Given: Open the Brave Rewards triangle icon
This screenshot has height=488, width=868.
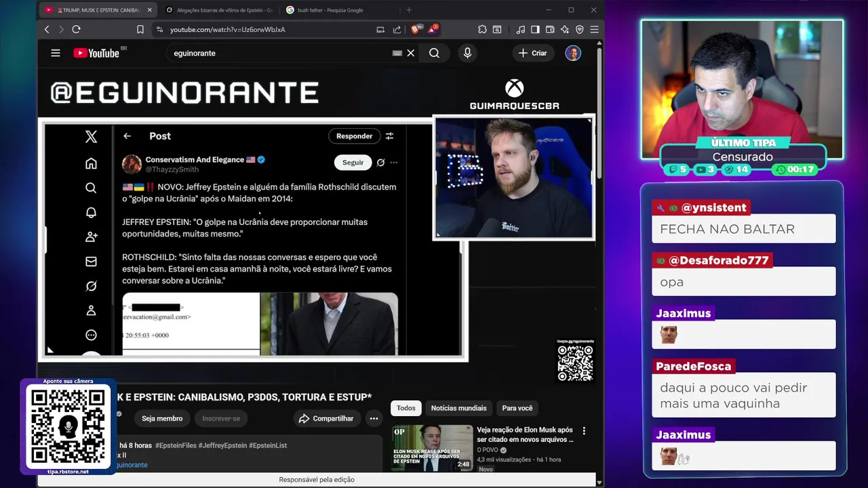Looking at the screenshot, I should pos(433,29).
